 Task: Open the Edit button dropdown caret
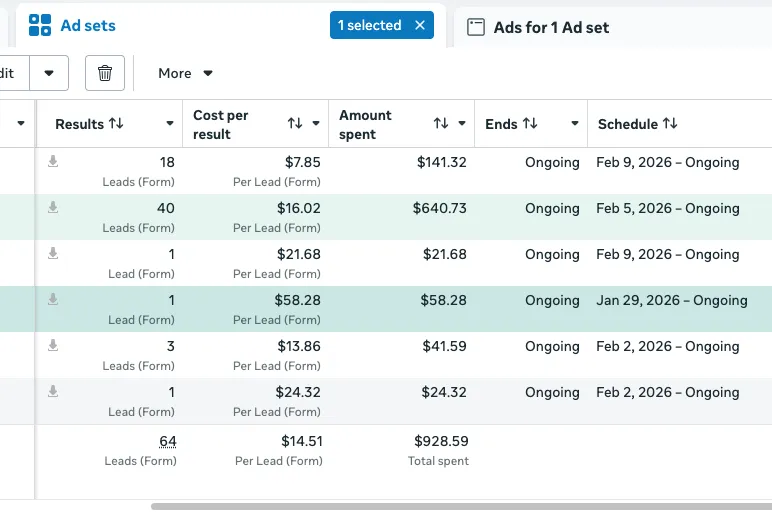[49, 73]
